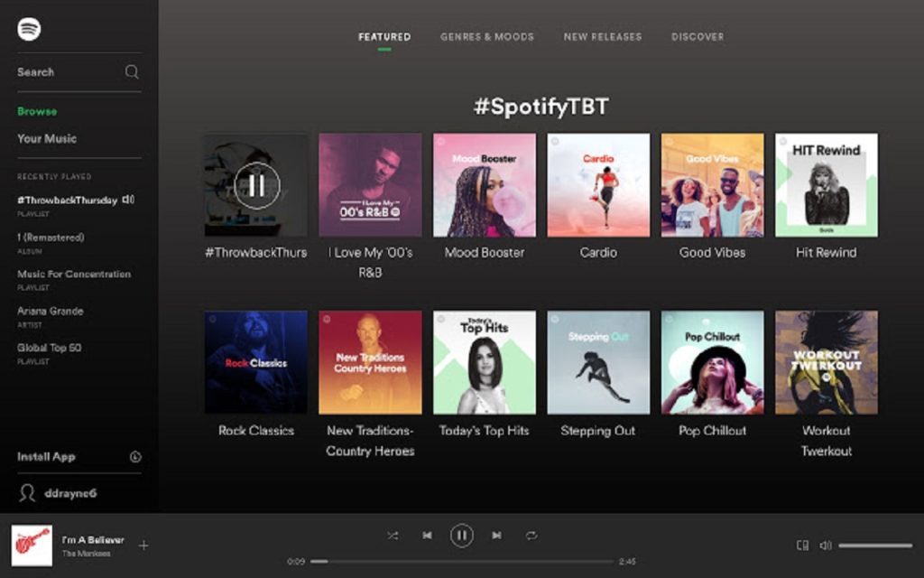Click the volume slider
Screen dimensions: 924x578
[874, 545]
